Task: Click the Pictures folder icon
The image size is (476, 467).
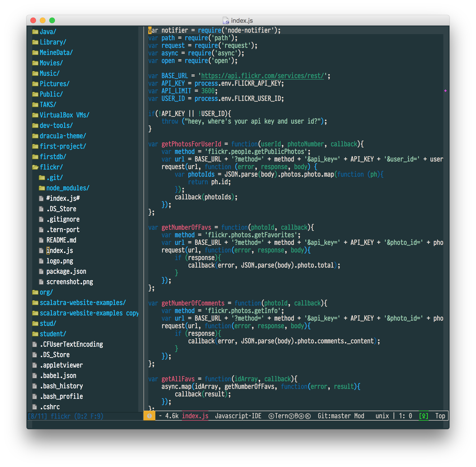Action: (x=35, y=84)
